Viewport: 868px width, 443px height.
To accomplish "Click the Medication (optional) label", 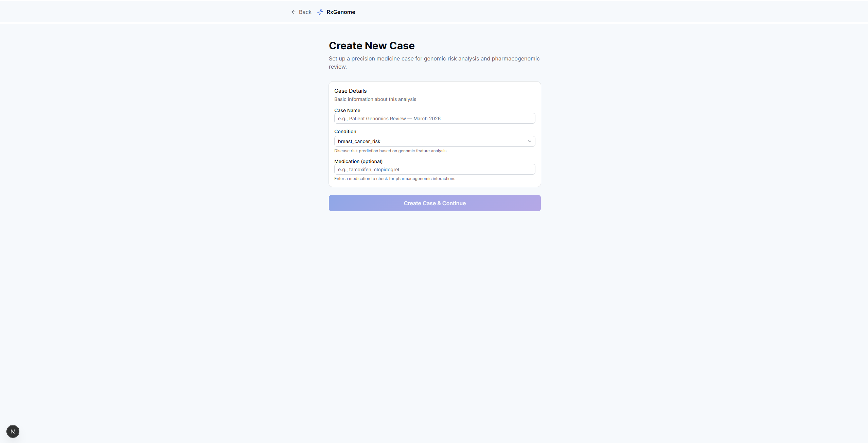I will click(x=358, y=161).
